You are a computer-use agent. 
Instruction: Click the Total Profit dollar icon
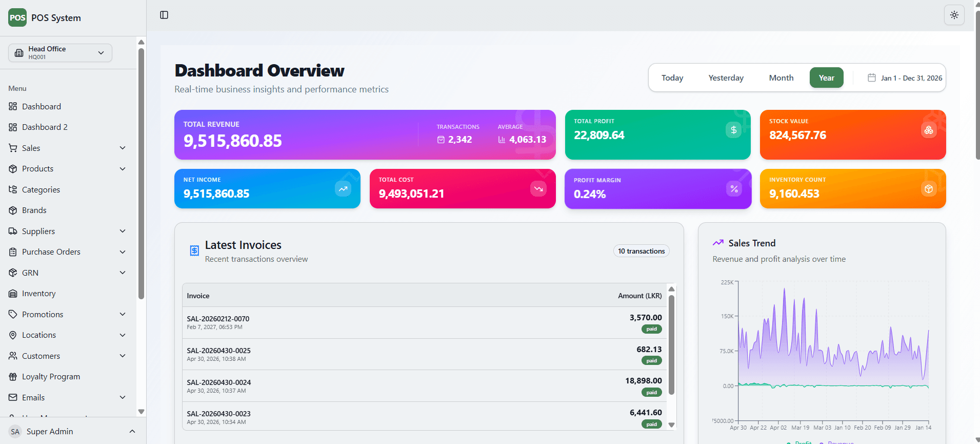[733, 130]
